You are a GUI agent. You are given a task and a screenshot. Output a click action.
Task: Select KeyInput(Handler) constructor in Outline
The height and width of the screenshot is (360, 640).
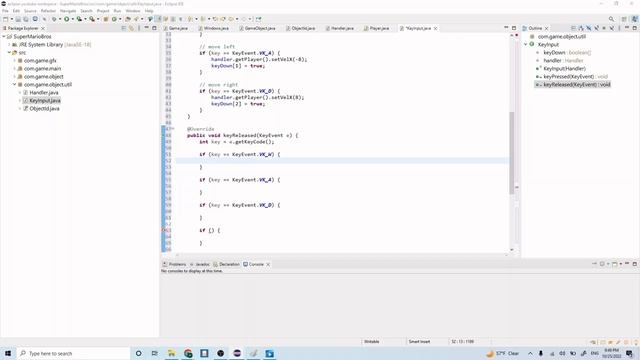pyautogui.click(x=564, y=69)
